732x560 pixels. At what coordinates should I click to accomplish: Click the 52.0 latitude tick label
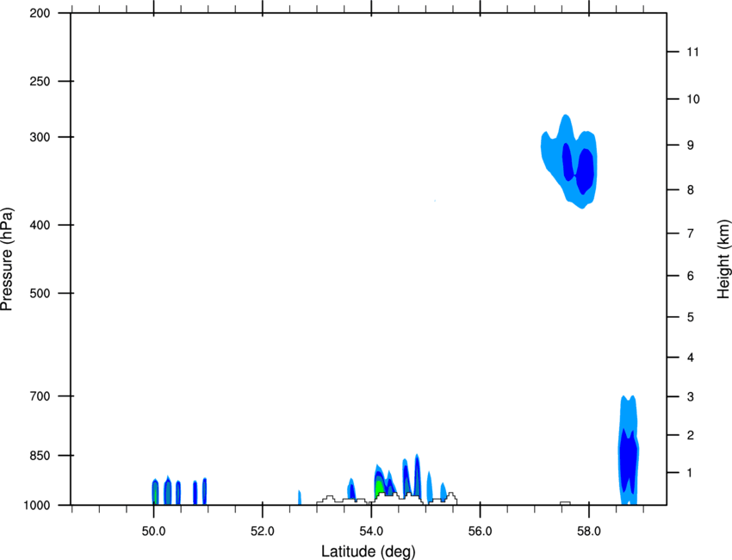(263, 532)
